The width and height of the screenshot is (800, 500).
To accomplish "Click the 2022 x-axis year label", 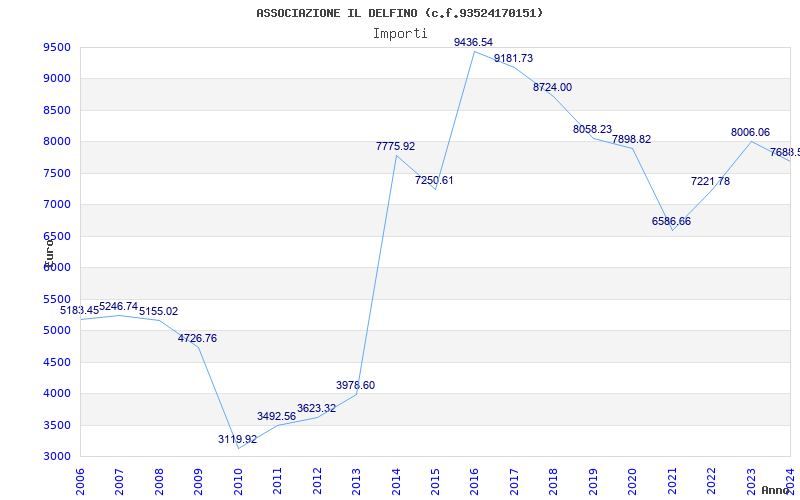I will (712, 482).
